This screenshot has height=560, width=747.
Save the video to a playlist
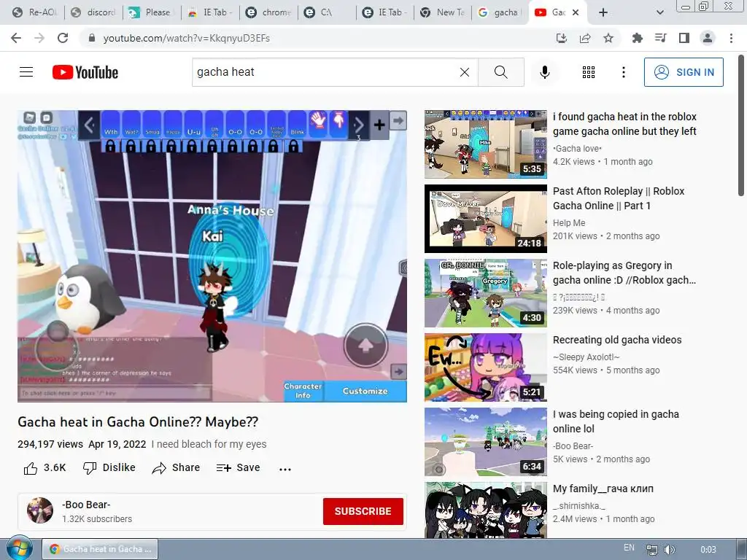click(x=238, y=468)
